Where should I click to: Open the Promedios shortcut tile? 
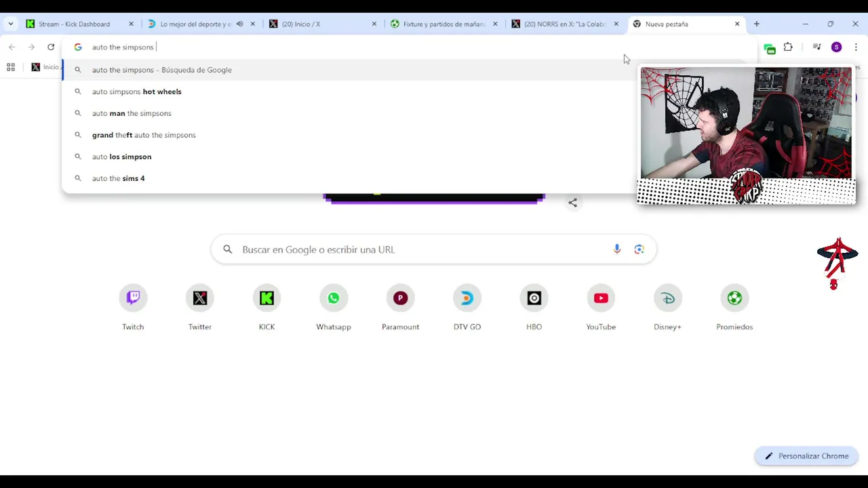pyautogui.click(x=734, y=308)
